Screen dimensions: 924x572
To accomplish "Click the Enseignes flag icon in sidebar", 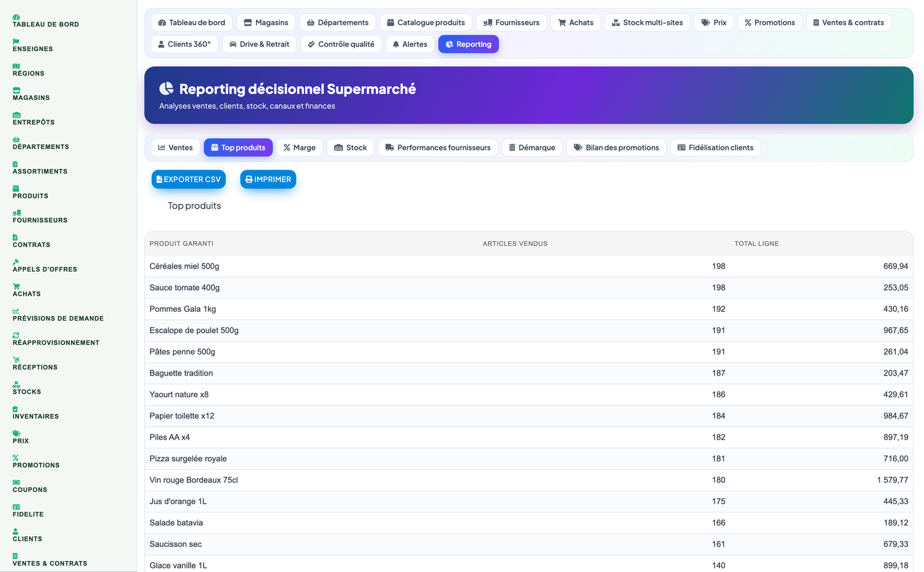I will tap(16, 42).
